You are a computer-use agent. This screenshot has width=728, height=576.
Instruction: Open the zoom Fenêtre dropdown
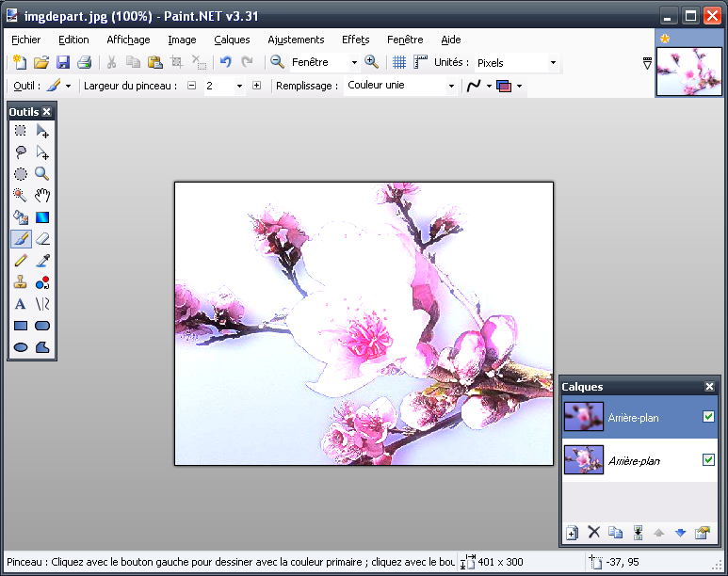(x=354, y=63)
